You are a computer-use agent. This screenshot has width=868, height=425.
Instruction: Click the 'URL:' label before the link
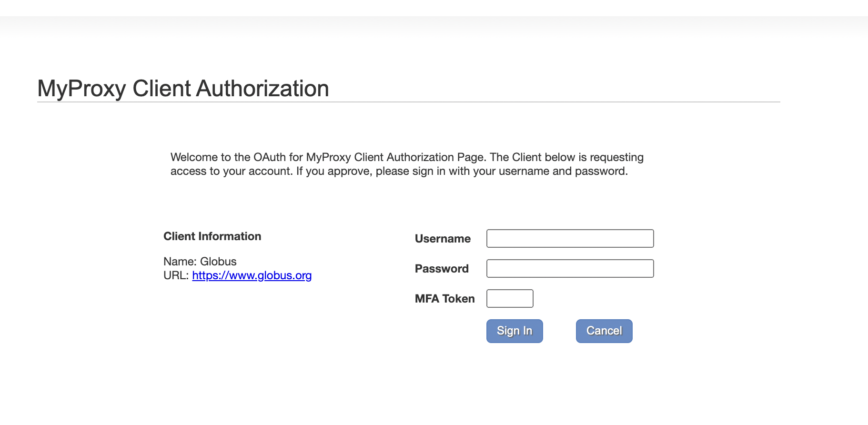pyautogui.click(x=176, y=275)
